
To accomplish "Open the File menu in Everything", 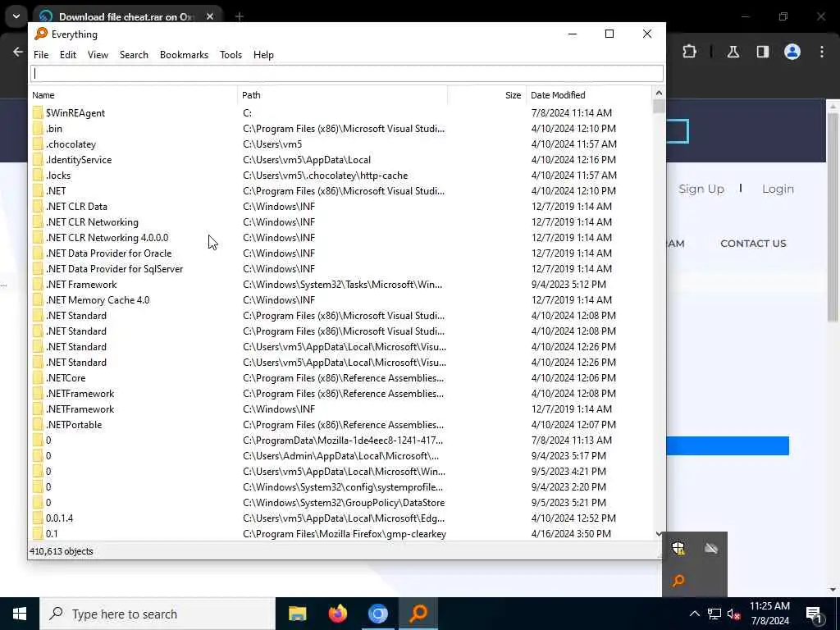I will tap(41, 55).
